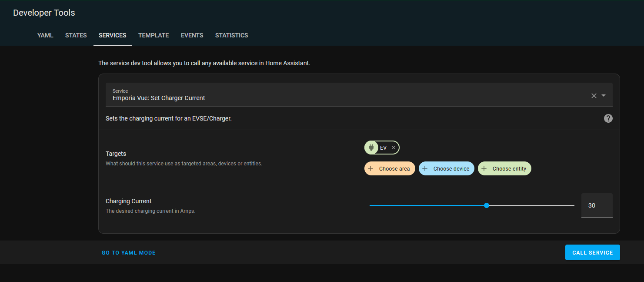Open the TEMPLATE tab
The height and width of the screenshot is (282, 644).
(153, 35)
